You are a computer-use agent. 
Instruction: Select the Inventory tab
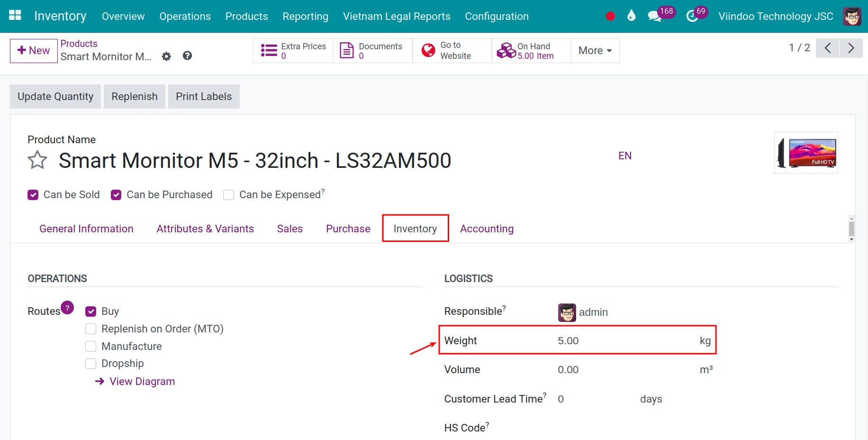(415, 229)
